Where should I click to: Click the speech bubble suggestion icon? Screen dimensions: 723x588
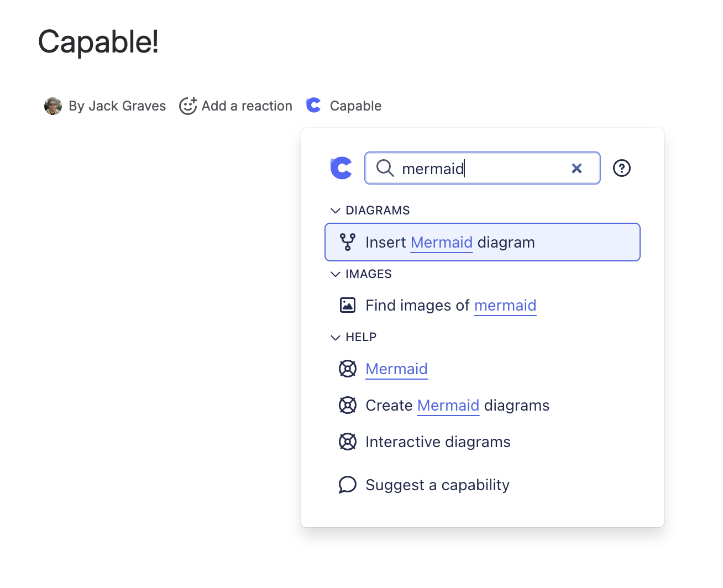[x=348, y=485]
